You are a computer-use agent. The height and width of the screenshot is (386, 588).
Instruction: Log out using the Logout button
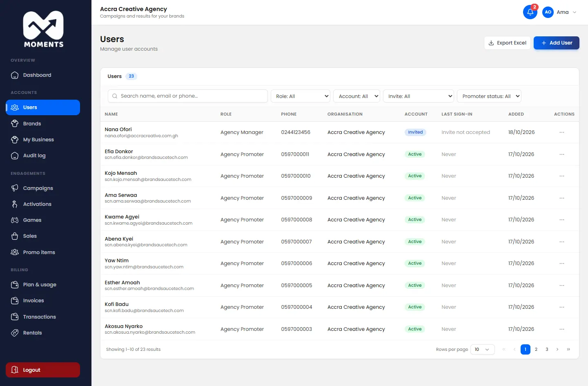[43, 370]
